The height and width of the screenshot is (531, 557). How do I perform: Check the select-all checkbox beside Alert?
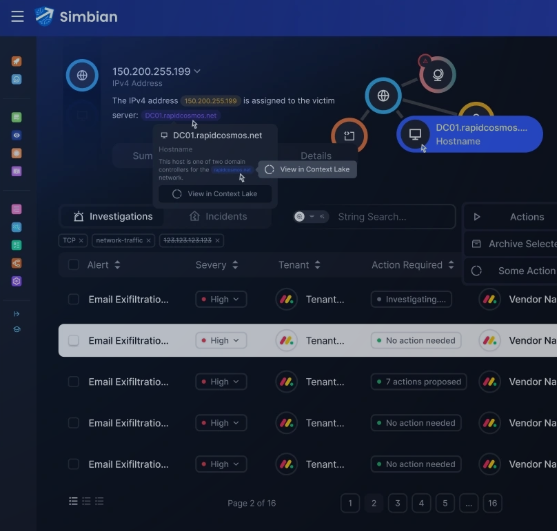click(x=73, y=265)
